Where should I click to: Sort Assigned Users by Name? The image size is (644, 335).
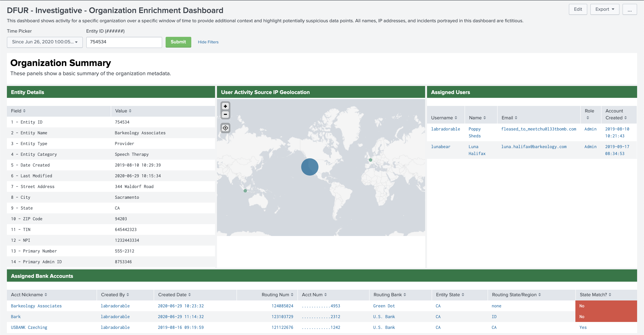(477, 118)
